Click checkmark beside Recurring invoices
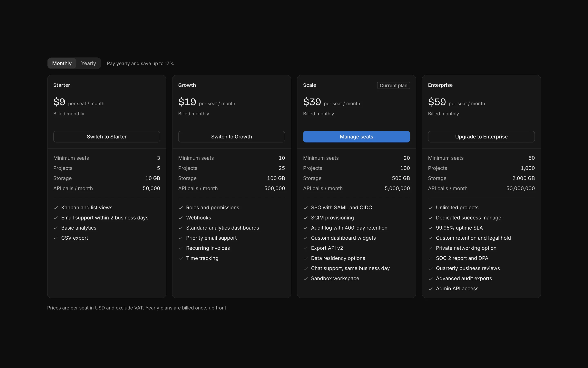This screenshot has width=588, height=368. point(181,248)
